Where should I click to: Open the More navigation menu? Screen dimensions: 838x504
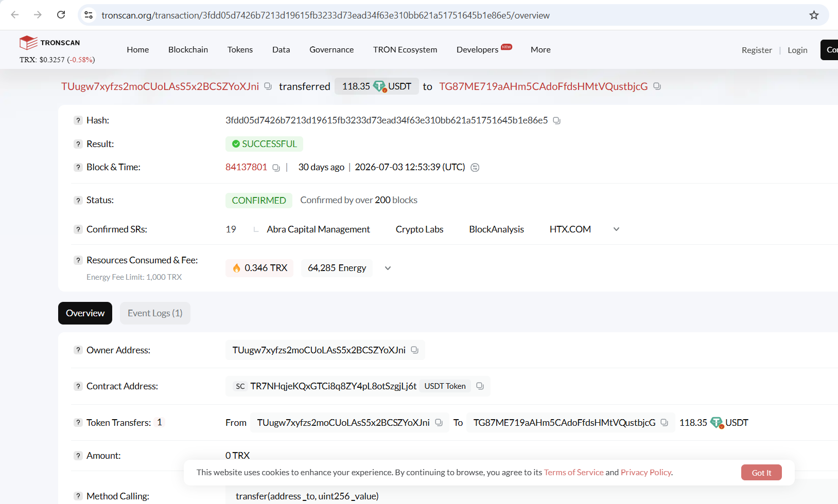pos(540,49)
